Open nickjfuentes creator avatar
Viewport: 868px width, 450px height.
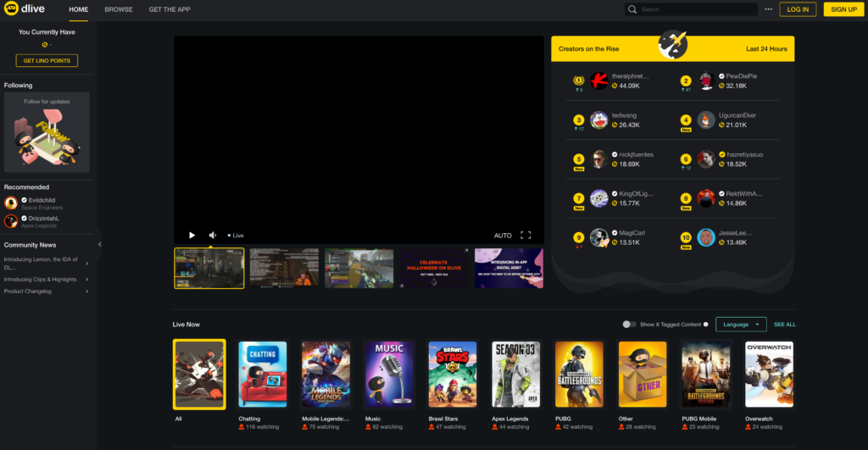[x=599, y=159]
